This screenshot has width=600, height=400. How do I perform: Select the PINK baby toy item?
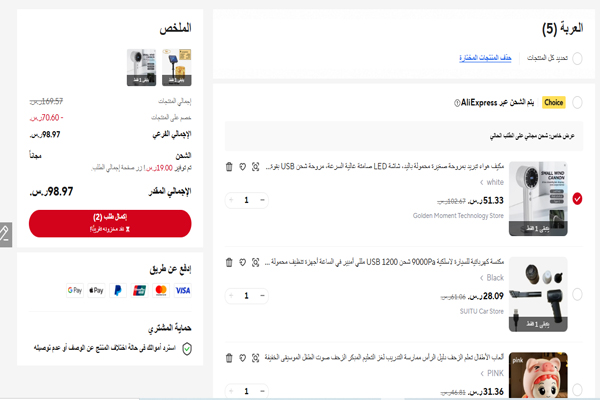click(577, 390)
